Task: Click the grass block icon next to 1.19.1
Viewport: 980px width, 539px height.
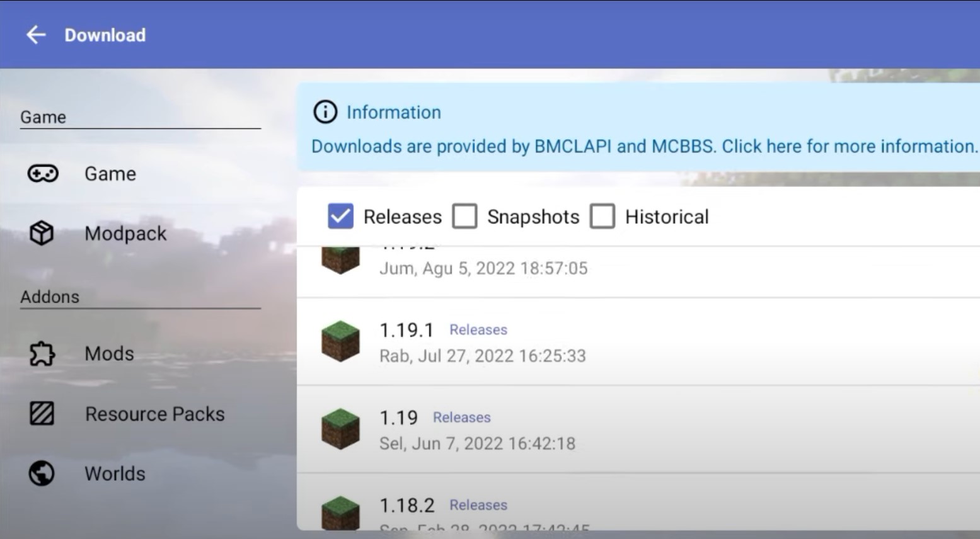Action: click(340, 341)
